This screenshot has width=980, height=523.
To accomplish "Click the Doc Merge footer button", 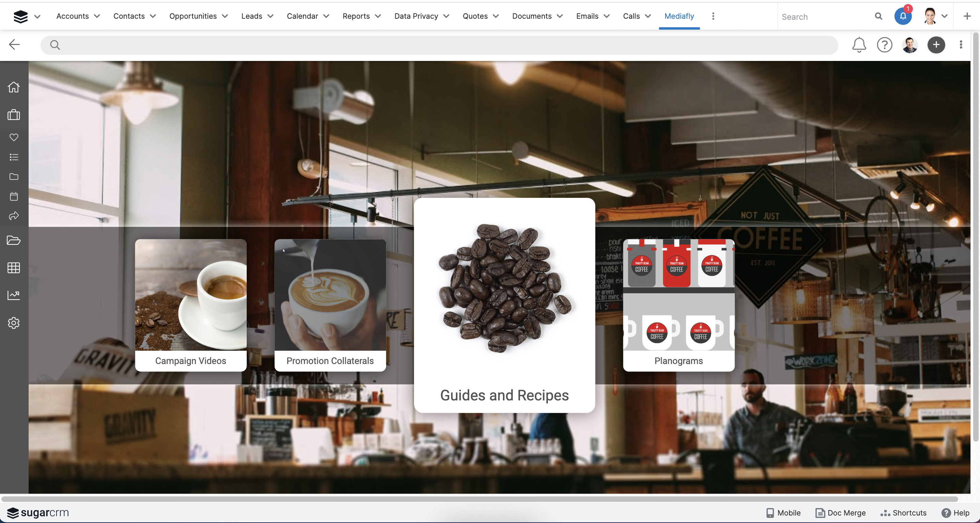I will click(840, 513).
